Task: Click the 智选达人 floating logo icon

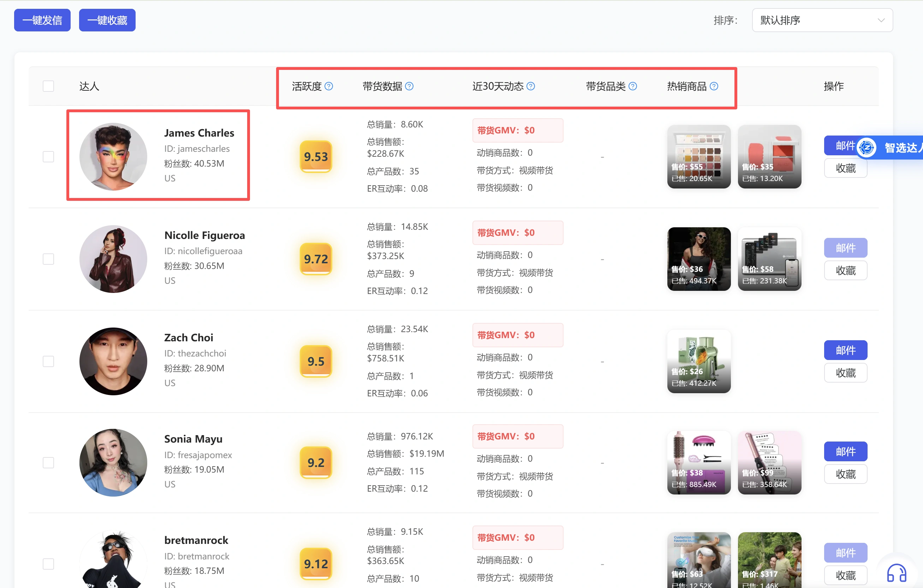Action: (867, 148)
